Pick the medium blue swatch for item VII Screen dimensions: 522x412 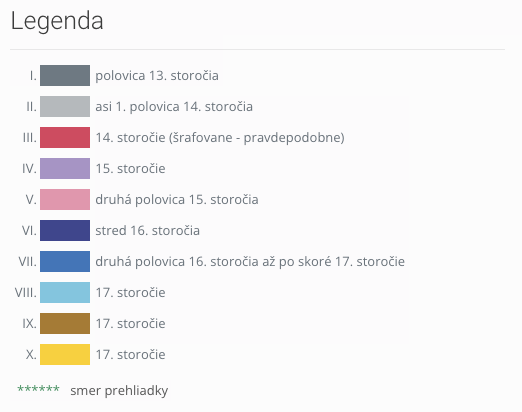[65, 261]
